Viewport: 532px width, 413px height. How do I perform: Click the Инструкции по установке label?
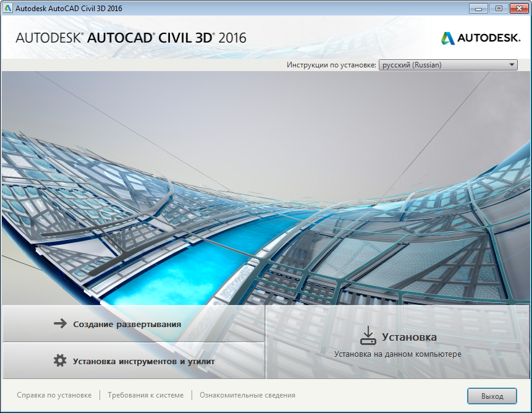tap(331, 65)
